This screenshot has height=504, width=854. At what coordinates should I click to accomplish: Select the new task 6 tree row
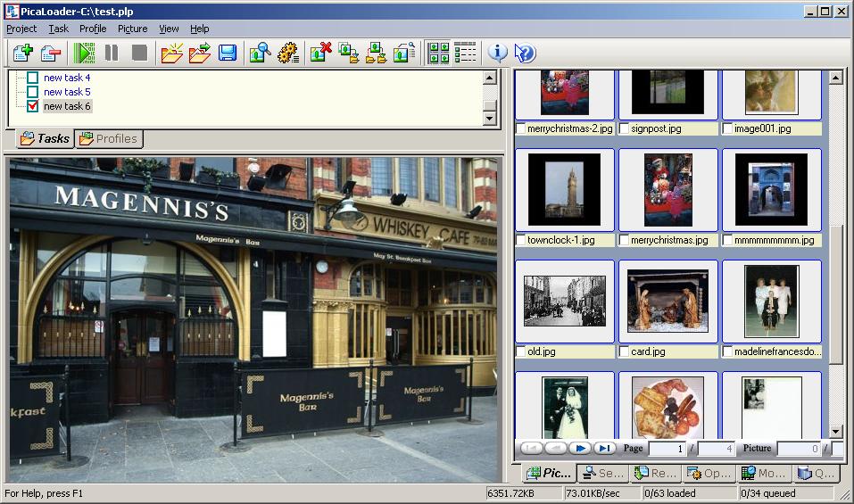click(x=67, y=106)
